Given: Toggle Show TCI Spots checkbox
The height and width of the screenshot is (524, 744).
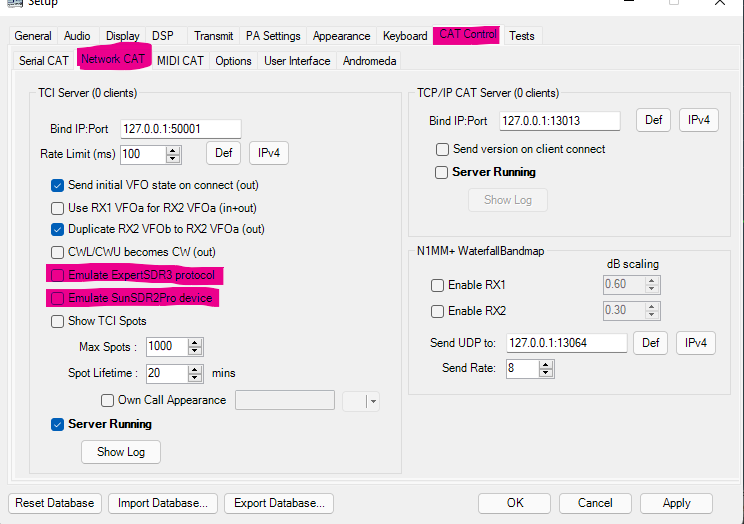Looking at the screenshot, I should click(58, 321).
